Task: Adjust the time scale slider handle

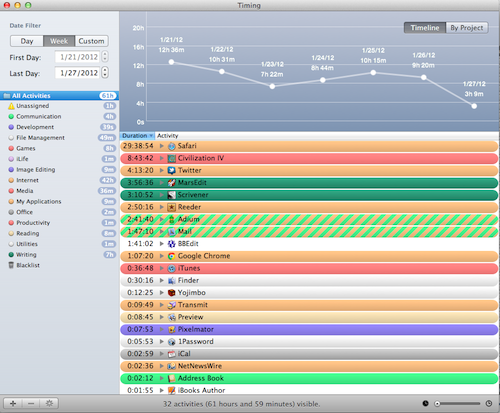Action: tap(437, 404)
